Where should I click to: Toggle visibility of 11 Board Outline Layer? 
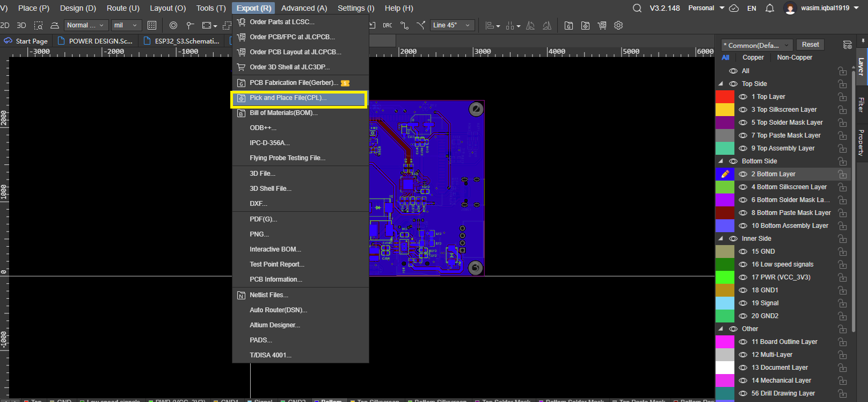tap(743, 342)
